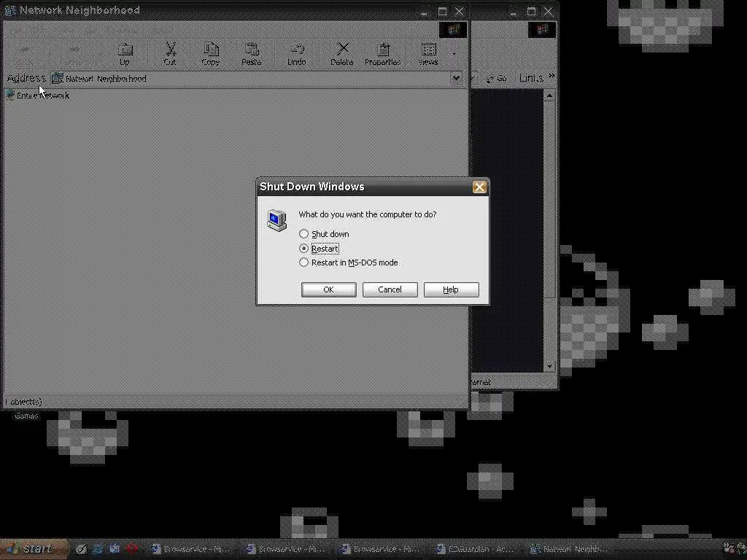Screen dimensions: 747x560
Task: Maximize the Network Neighborhood window
Action: 442,12
